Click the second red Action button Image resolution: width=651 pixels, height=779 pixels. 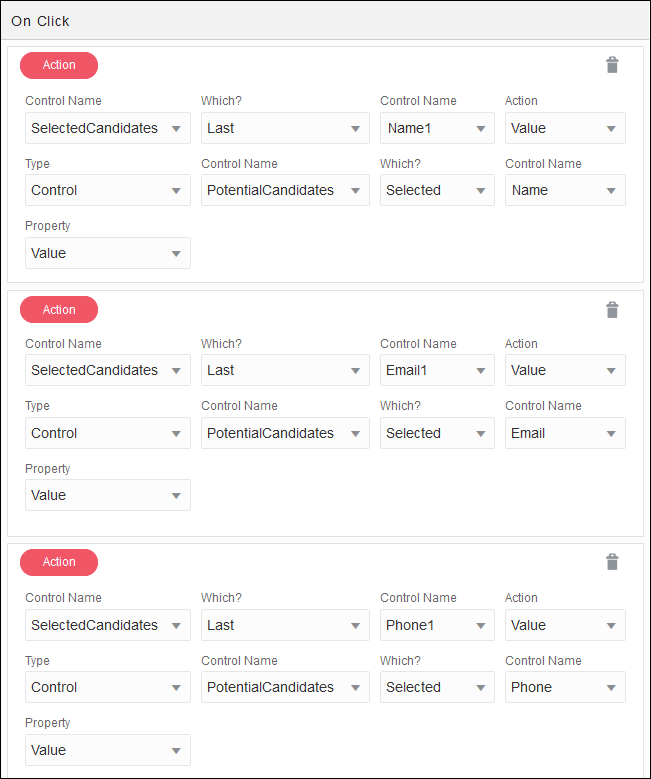tap(59, 310)
